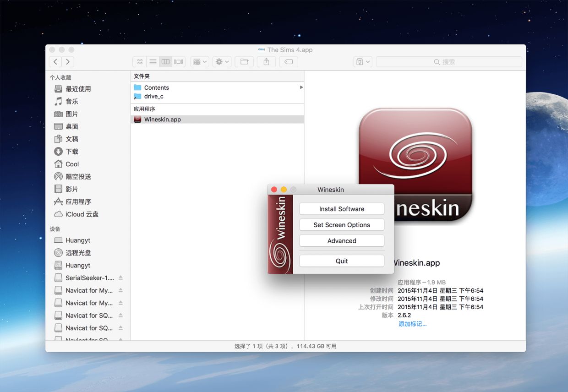Click the 应用程序 group header in the file list

point(144,109)
